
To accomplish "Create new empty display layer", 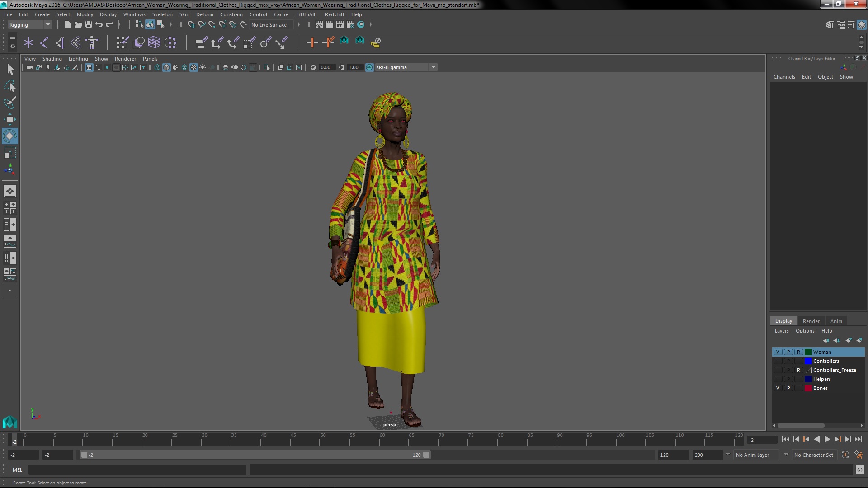I will tap(849, 340).
